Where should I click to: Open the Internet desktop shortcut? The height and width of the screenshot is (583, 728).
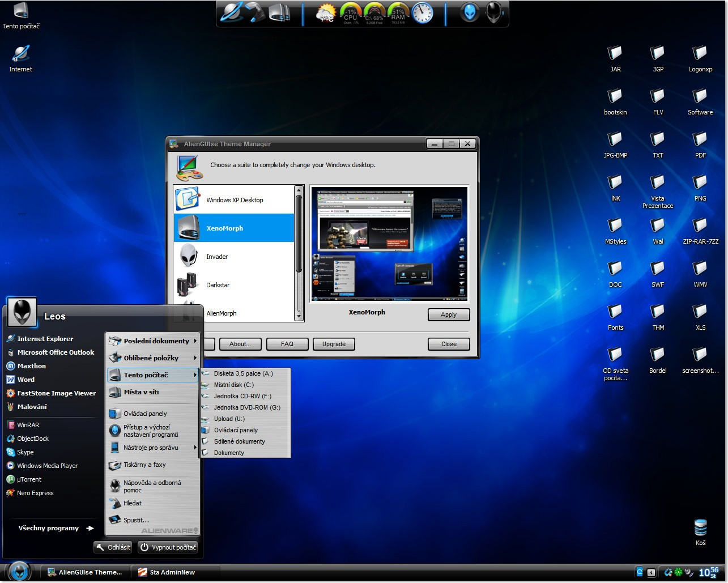tap(21, 59)
